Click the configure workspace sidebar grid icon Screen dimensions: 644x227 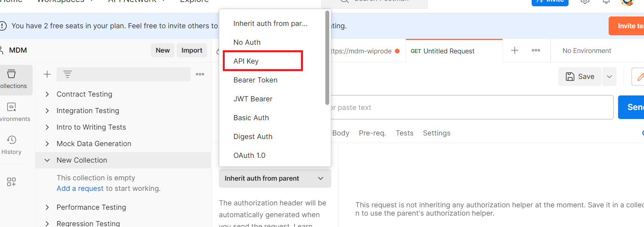tap(11, 182)
